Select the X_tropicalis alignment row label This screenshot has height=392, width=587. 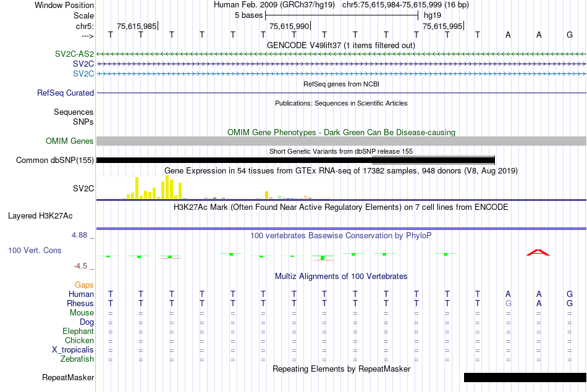click(73, 350)
